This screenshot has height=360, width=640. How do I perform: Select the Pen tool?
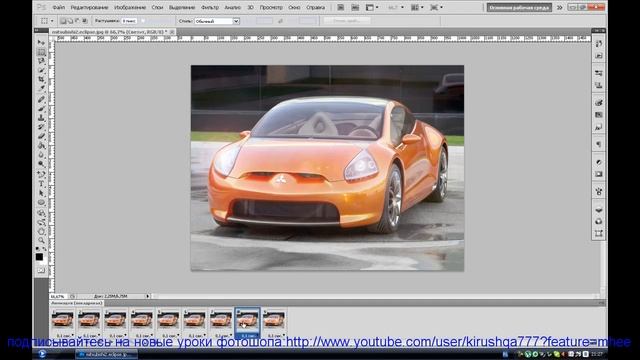(41, 175)
